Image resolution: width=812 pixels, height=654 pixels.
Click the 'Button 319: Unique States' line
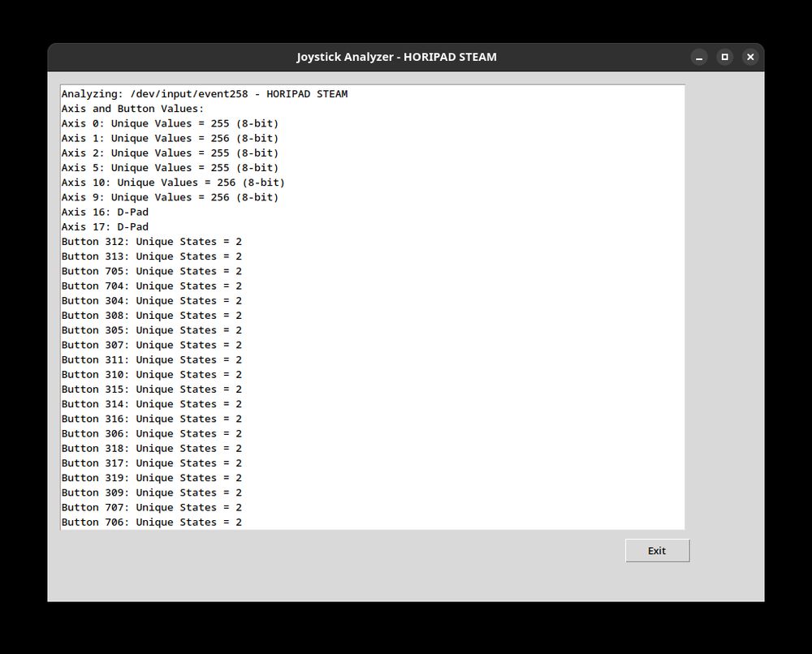coord(152,478)
